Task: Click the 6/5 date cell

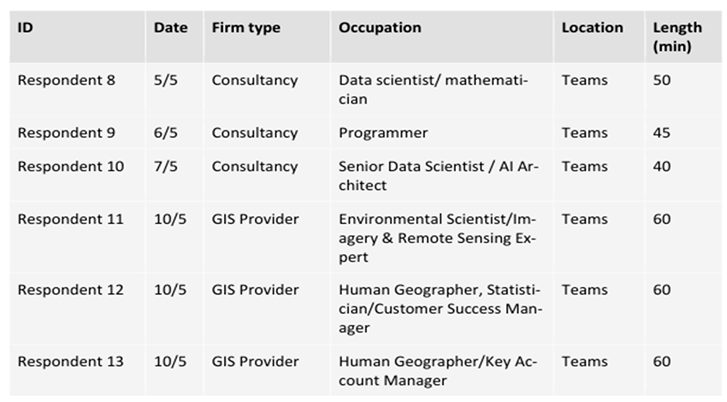Action: point(168,133)
